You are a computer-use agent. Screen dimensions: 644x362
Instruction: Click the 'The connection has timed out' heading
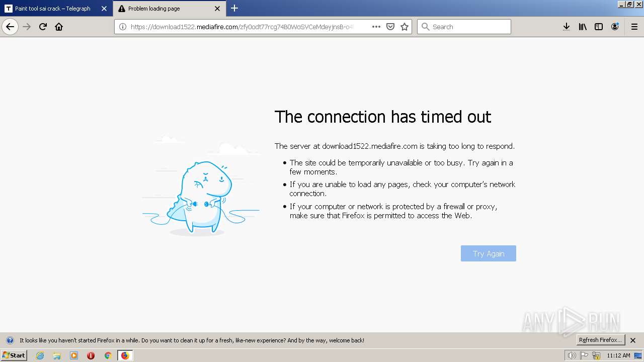(x=383, y=117)
